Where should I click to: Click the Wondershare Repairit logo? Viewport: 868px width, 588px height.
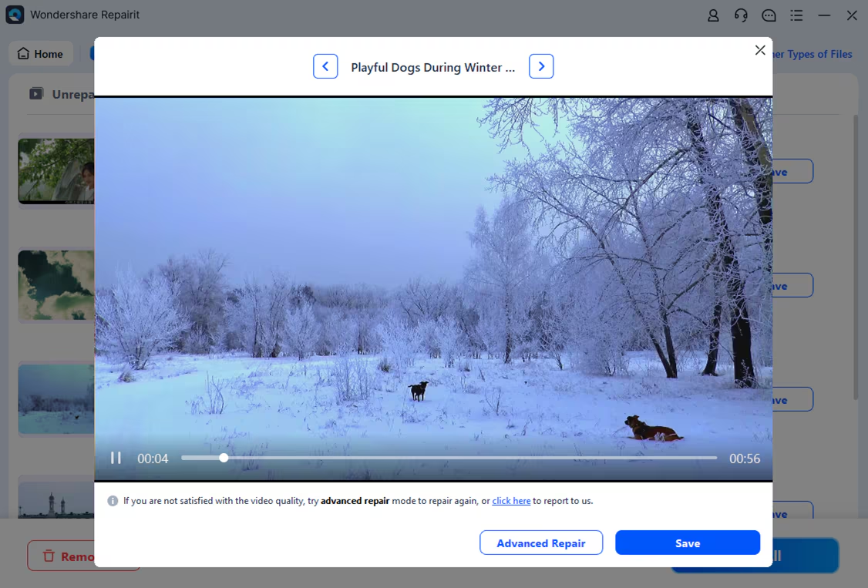pyautogui.click(x=15, y=15)
